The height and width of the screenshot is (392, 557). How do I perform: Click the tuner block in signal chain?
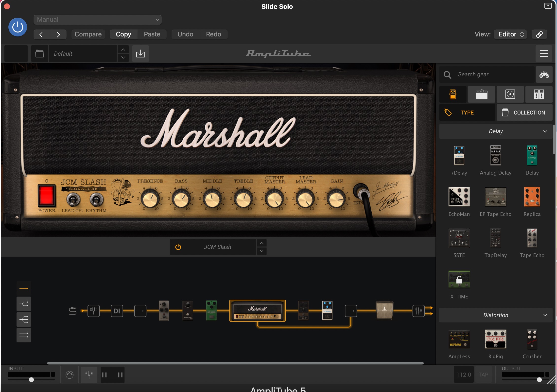coord(94,311)
